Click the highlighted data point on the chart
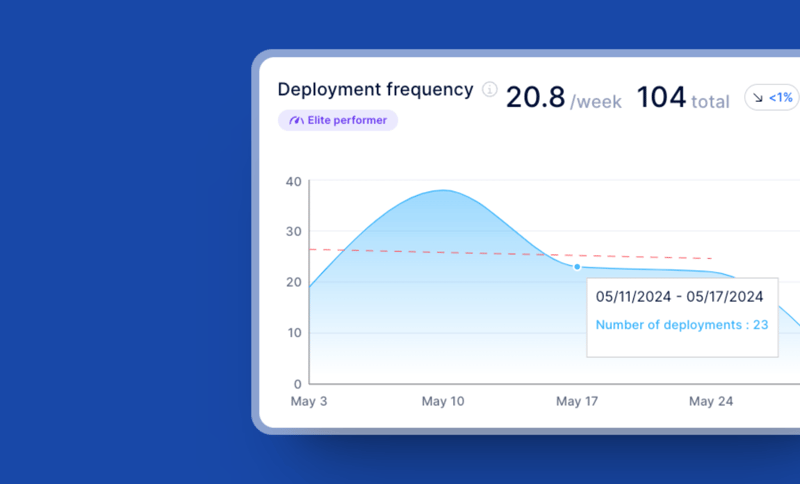The image size is (800, 484). pyautogui.click(x=577, y=267)
